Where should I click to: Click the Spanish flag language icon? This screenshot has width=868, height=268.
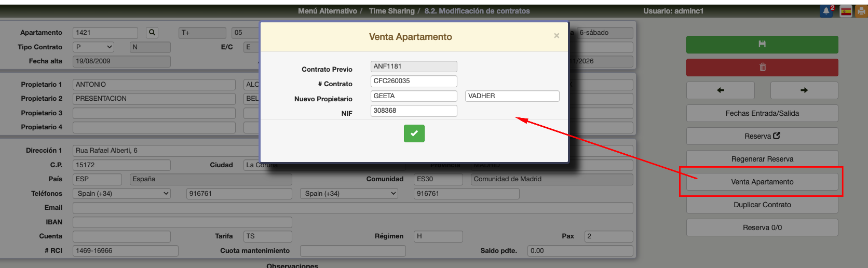coord(846,11)
